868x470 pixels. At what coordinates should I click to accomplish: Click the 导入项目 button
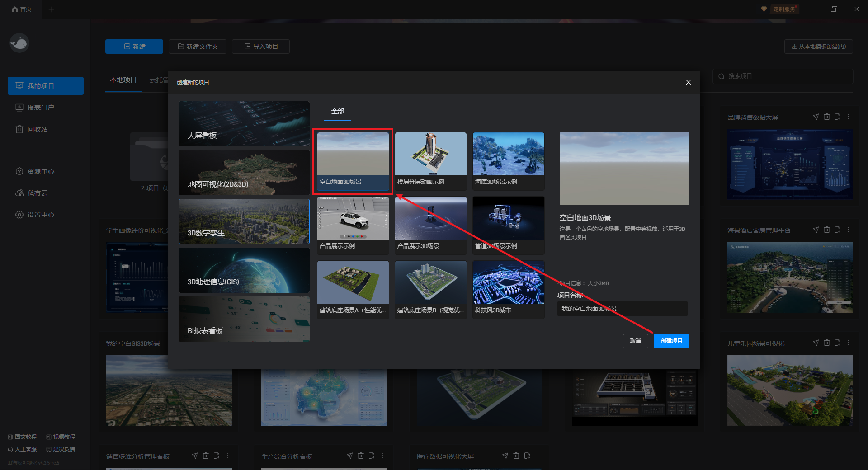[261, 47]
